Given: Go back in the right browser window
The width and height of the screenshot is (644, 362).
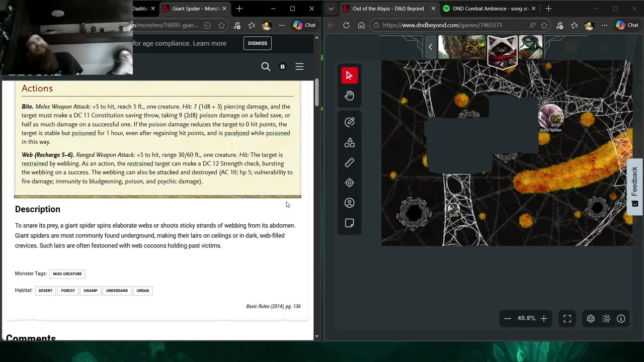Looking at the screenshot, I should (x=331, y=25).
